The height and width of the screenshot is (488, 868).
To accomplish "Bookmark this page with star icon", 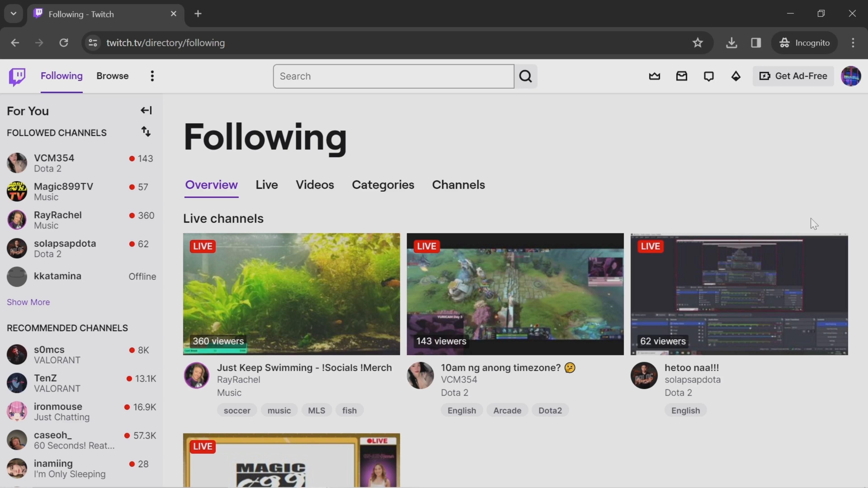I will (698, 43).
